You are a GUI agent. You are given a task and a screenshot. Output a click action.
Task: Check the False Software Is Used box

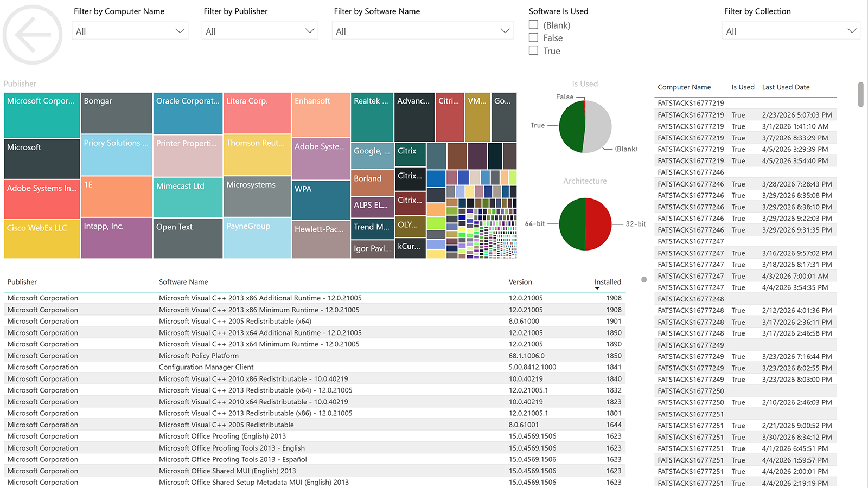pyautogui.click(x=533, y=38)
